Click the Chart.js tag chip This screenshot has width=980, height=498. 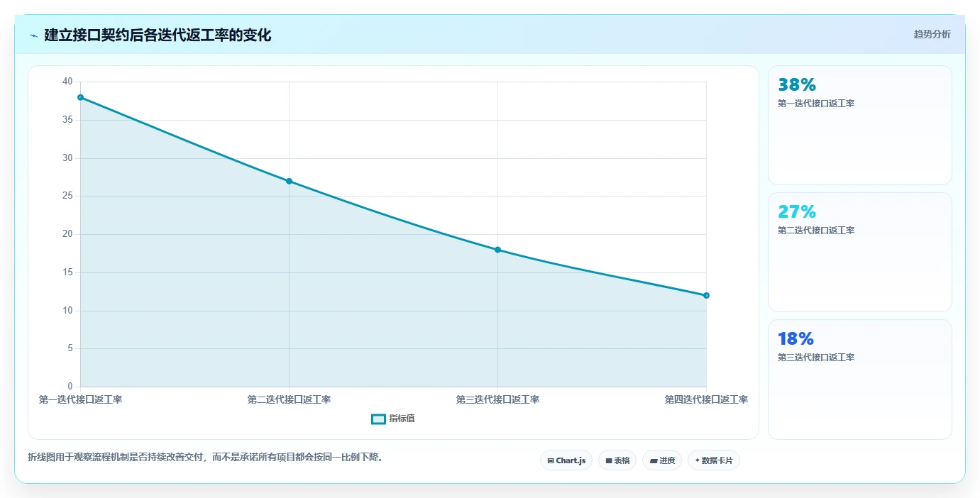coord(566,460)
